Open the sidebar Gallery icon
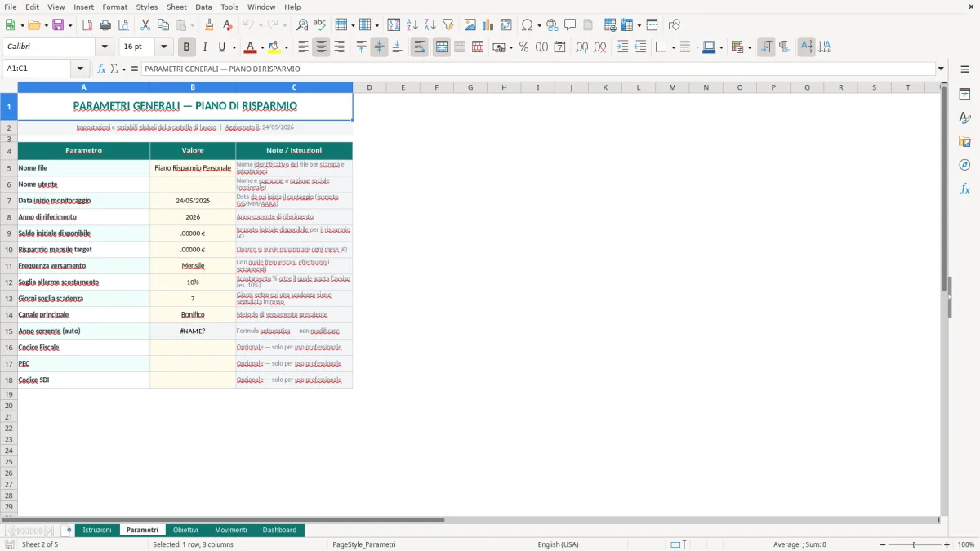 click(964, 141)
